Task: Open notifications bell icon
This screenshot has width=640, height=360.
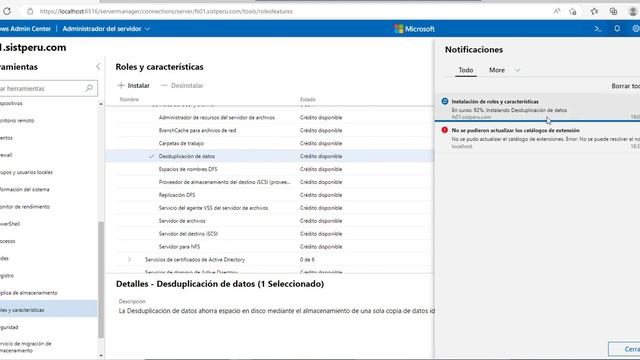Action: pos(617,29)
